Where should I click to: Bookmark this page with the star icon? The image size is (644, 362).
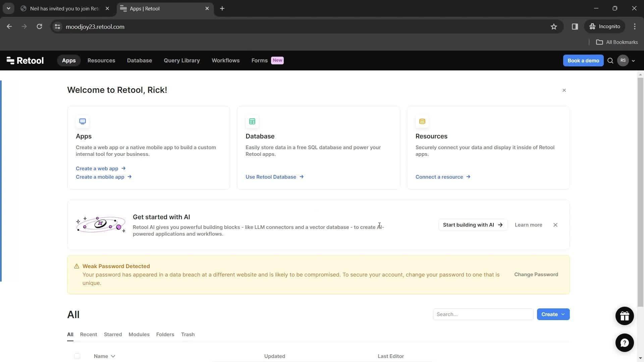(x=554, y=26)
